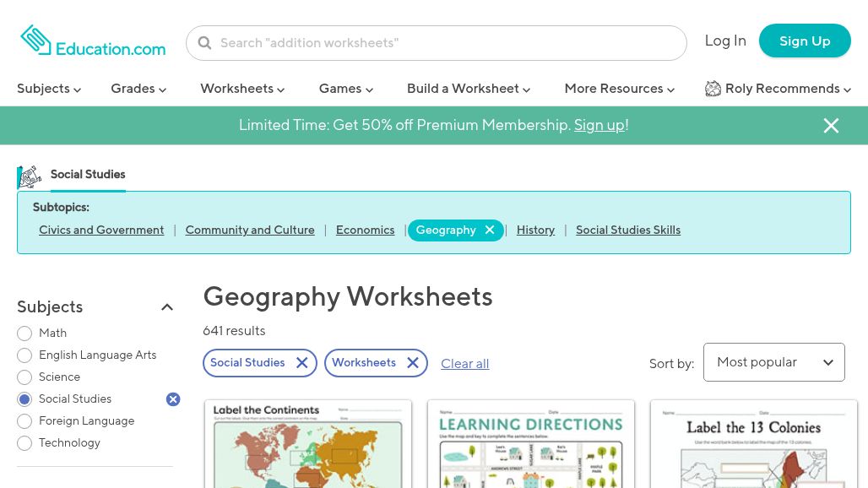Click the Roly Recommends hamster icon
The height and width of the screenshot is (488, 868).
[x=713, y=89]
